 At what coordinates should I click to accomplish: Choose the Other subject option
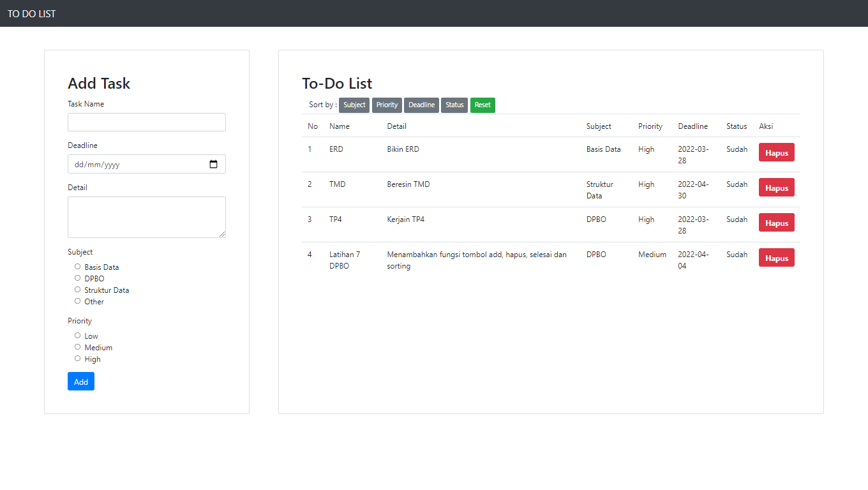77,301
